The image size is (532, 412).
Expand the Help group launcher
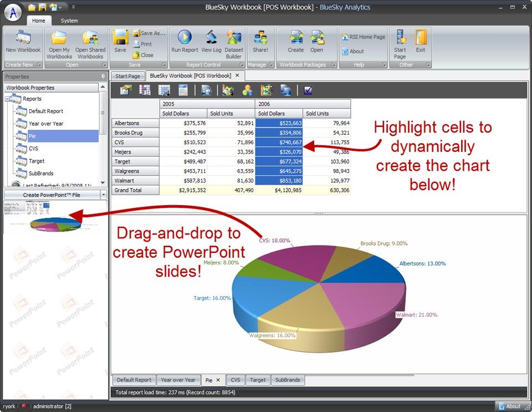click(x=384, y=64)
